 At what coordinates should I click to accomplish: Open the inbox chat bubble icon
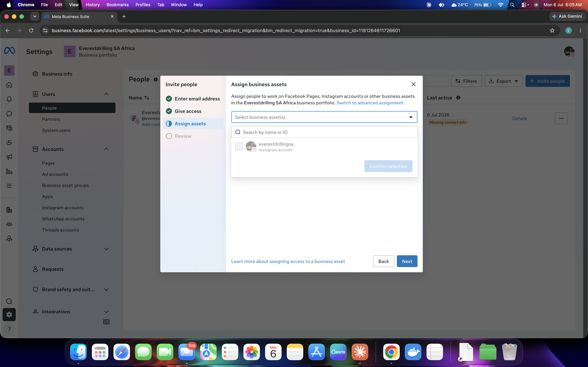pyautogui.click(x=9, y=114)
